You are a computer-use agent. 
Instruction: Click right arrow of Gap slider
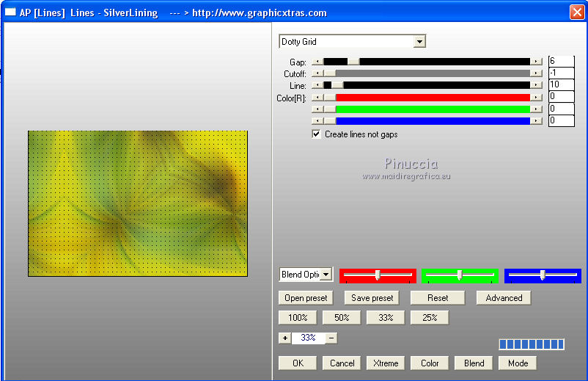(536, 62)
